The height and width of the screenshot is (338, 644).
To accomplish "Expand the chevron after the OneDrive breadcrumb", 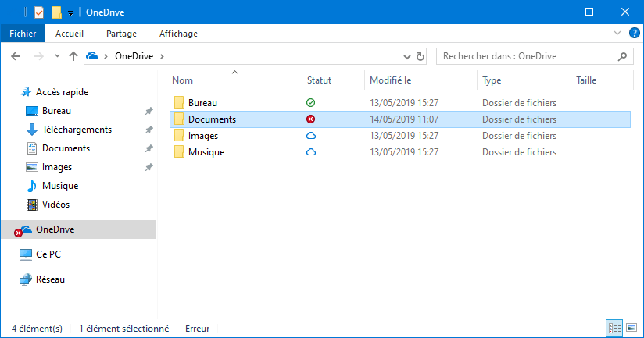I will click(x=162, y=56).
